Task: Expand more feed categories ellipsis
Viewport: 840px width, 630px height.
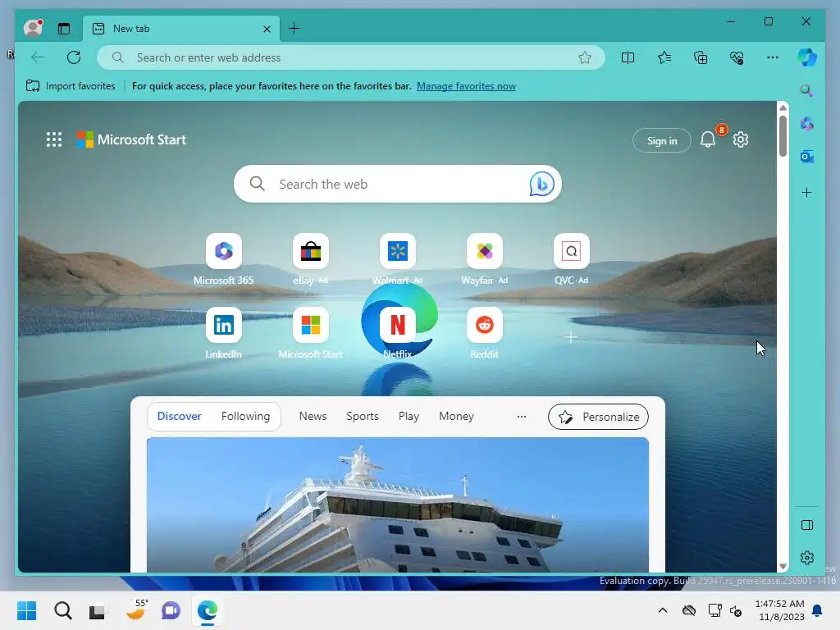Action: click(521, 416)
